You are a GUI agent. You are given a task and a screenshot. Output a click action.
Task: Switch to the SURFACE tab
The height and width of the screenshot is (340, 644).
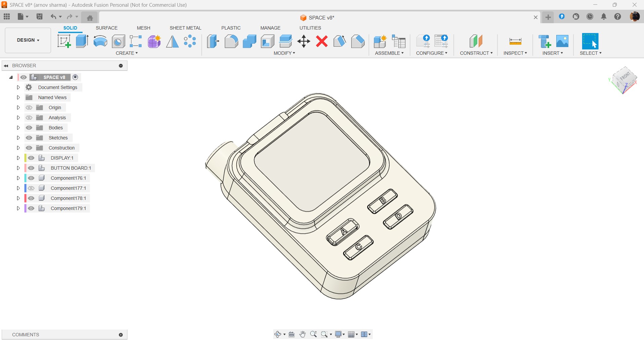(107, 28)
